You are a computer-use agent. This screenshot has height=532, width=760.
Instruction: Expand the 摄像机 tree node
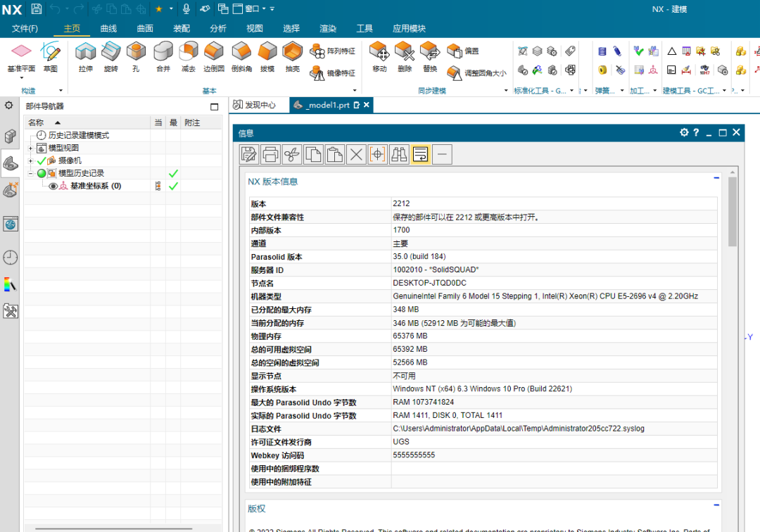click(x=30, y=160)
